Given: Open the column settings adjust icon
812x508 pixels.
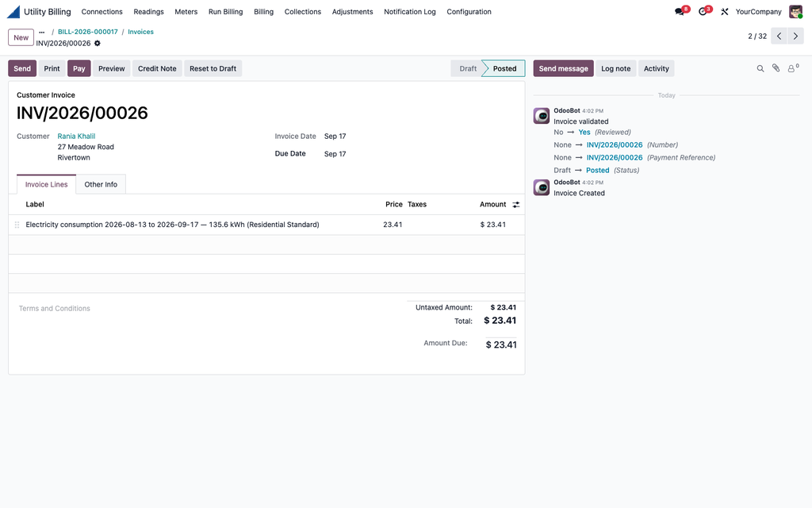Looking at the screenshot, I should pyautogui.click(x=515, y=205).
